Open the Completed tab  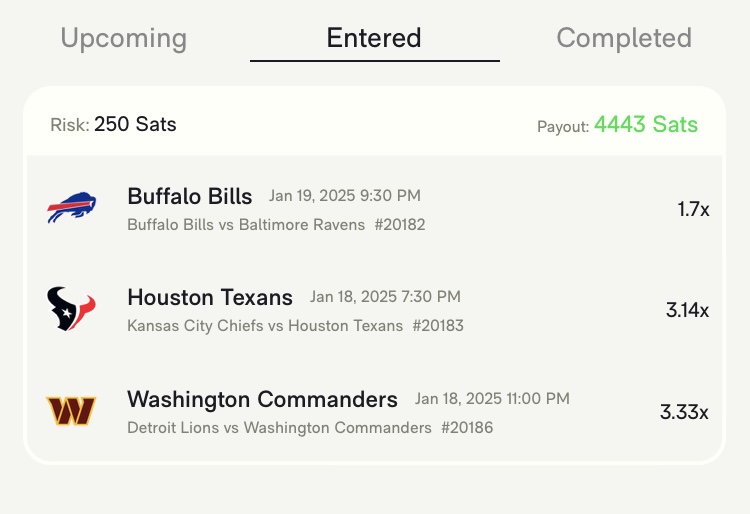tap(624, 39)
